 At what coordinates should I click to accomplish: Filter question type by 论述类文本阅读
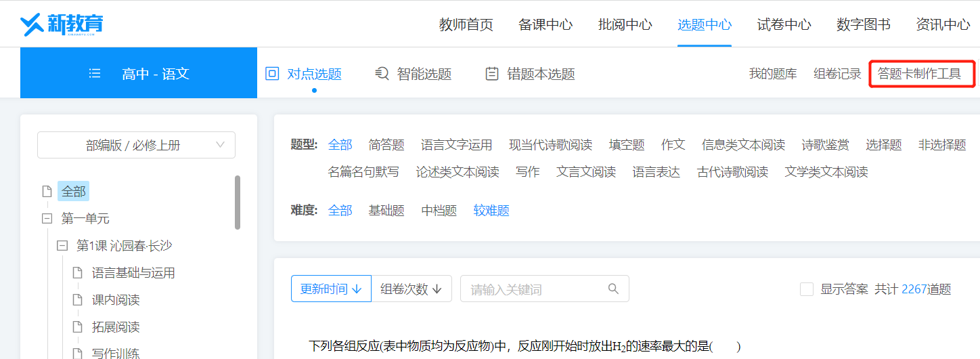pyautogui.click(x=458, y=172)
